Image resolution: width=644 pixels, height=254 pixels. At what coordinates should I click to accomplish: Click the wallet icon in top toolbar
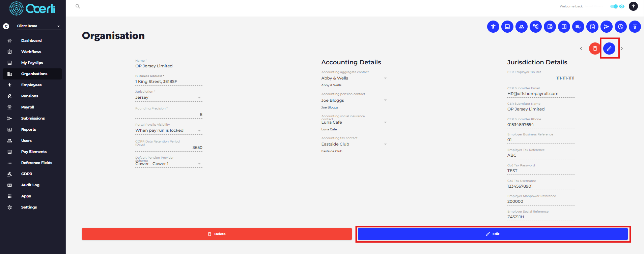click(550, 27)
